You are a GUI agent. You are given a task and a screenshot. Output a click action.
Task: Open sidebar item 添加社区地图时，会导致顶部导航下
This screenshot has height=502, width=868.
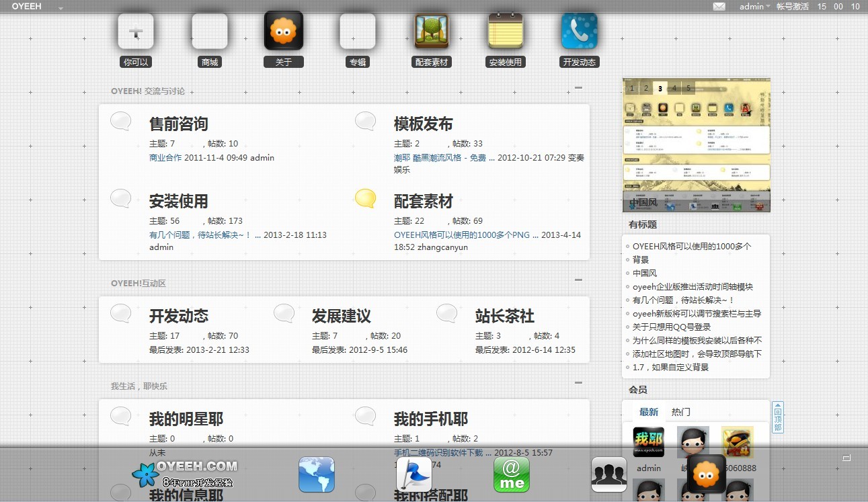tap(697, 354)
